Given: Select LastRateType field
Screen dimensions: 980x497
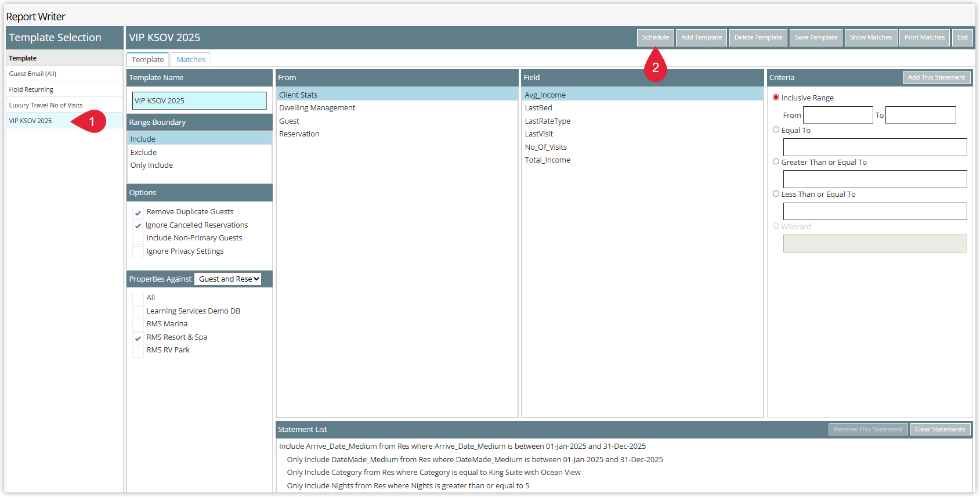Looking at the screenshot, I should [x=642, y=121].
